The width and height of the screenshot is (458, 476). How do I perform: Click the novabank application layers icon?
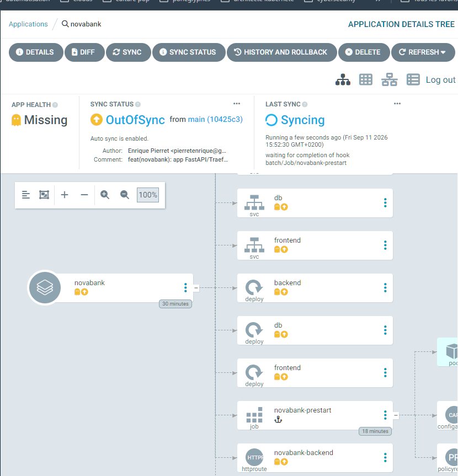coord(45,287)
